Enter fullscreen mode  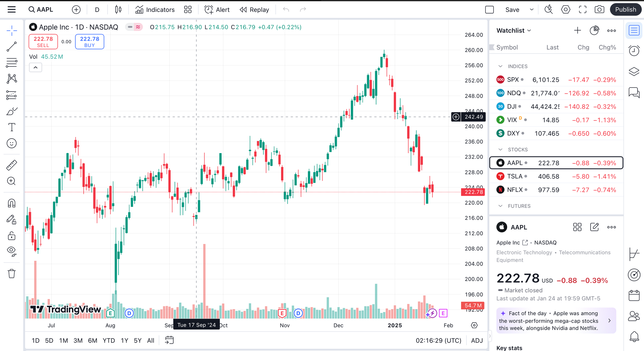(582, 10)
